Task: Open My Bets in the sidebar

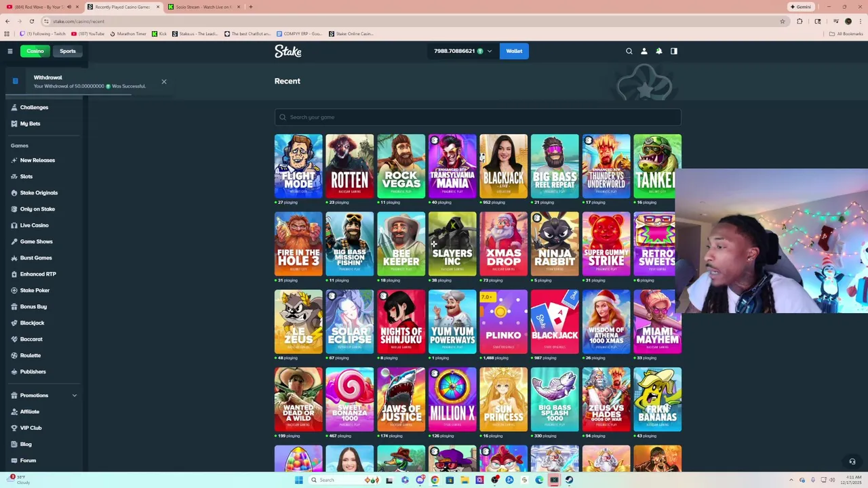Action: [x=30, y=123]
